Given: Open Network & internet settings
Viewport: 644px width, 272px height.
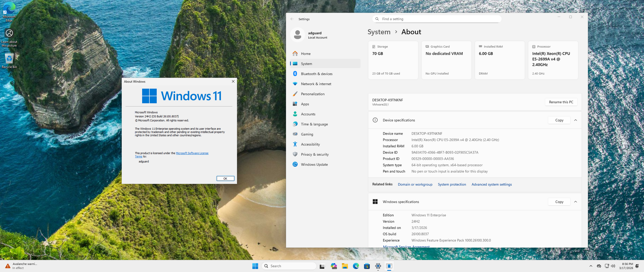Looking at the screenshot, I should (x=315, y=84).
